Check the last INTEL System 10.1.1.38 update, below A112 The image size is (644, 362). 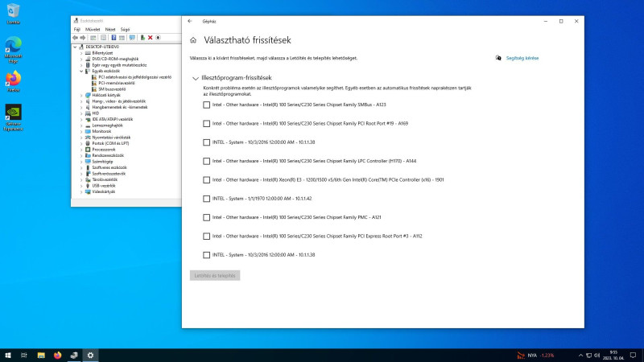click(x=207, y=255)
